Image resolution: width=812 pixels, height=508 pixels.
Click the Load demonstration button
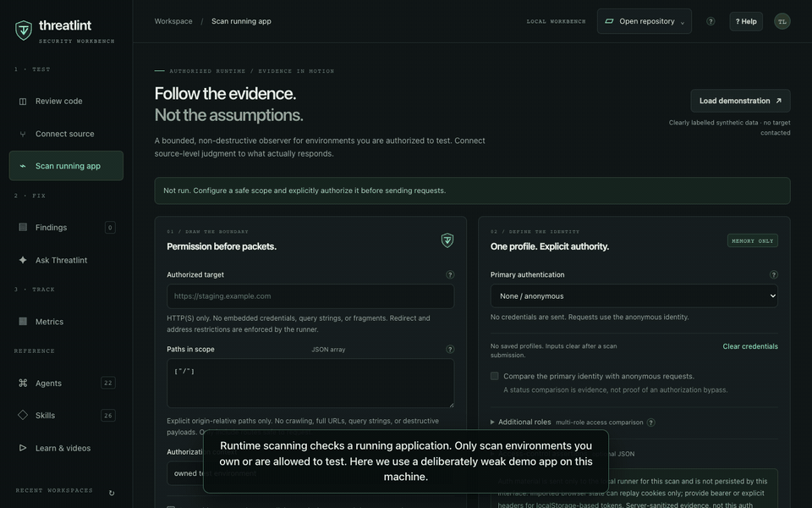pyautogui.click(x=740, y=101)
